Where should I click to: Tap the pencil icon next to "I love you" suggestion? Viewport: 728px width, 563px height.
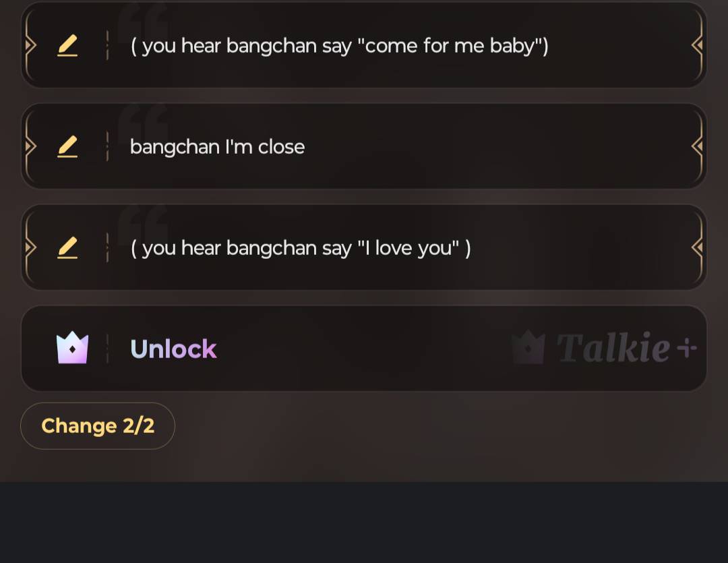point(67,248)
